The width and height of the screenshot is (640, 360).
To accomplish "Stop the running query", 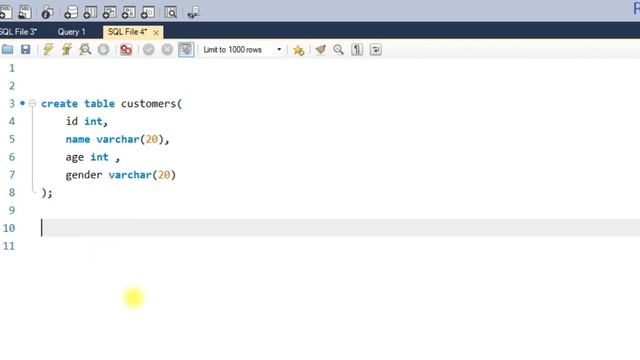I will pos(104,50).
